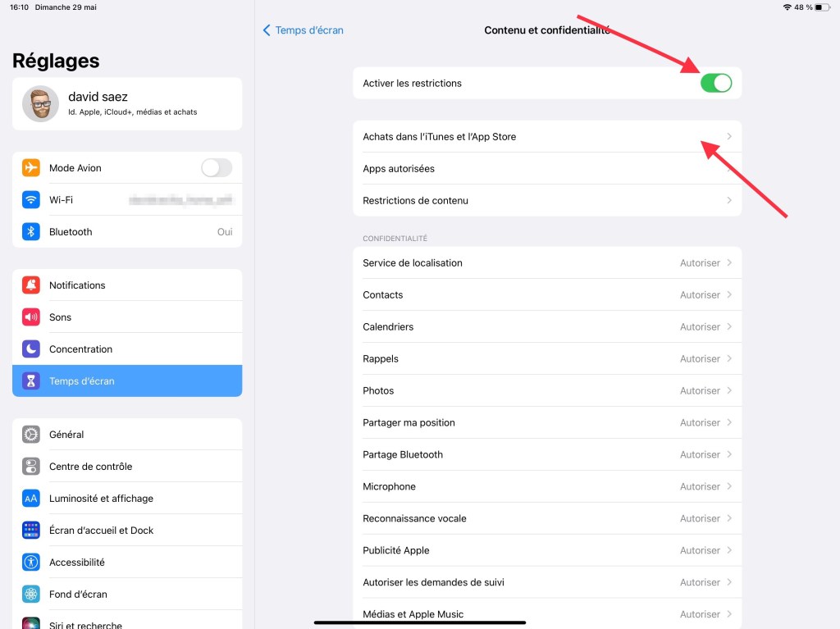Tap the Mode Avion airplane icon
The height and width of the screenshot is (629, 840).
31,168
